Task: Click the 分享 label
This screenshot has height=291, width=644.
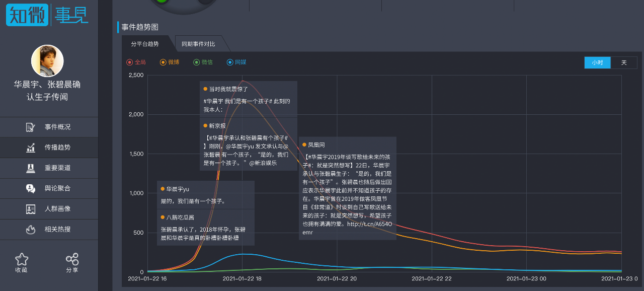Action: [72, 270]
